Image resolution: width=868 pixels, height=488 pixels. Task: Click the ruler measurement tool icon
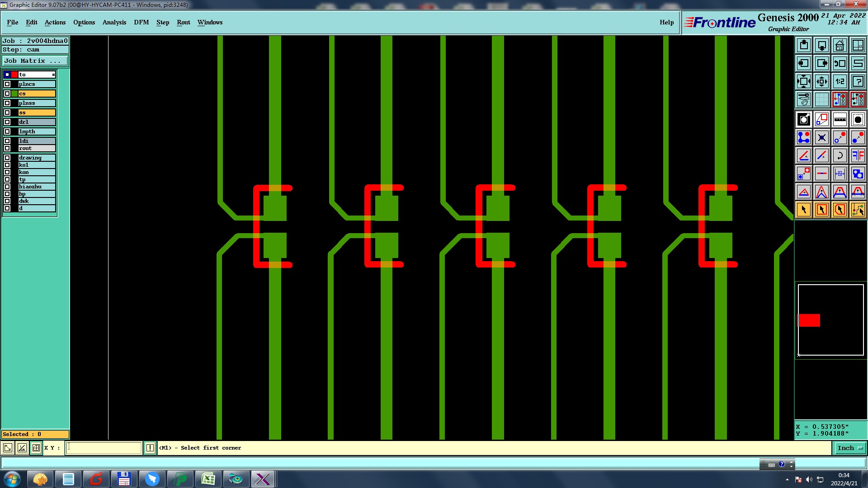pos(840,120)
